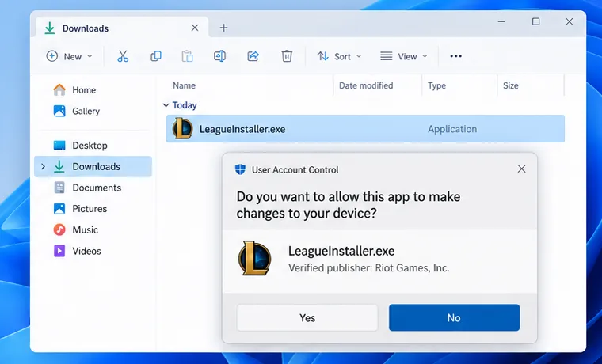
Task: Minimize the File Explorer window
Action: (x=501, y=21)
